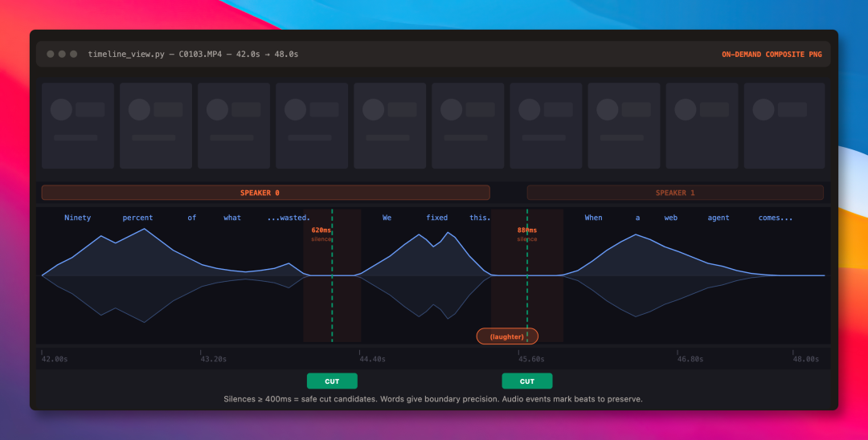Select the SPEAKER 1 segment bar
The height and width of the screenshot is (440, 868).
pos(675,193)
